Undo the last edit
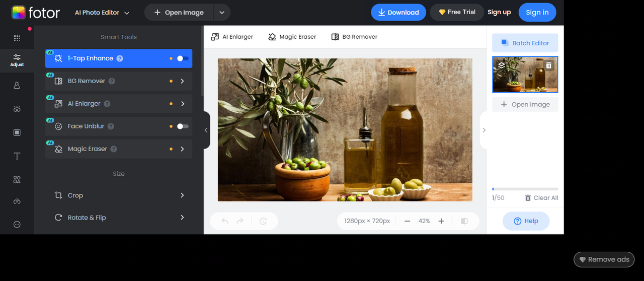Image resolution: width=644 pixels, height=281 pixels. click(225, 221)
